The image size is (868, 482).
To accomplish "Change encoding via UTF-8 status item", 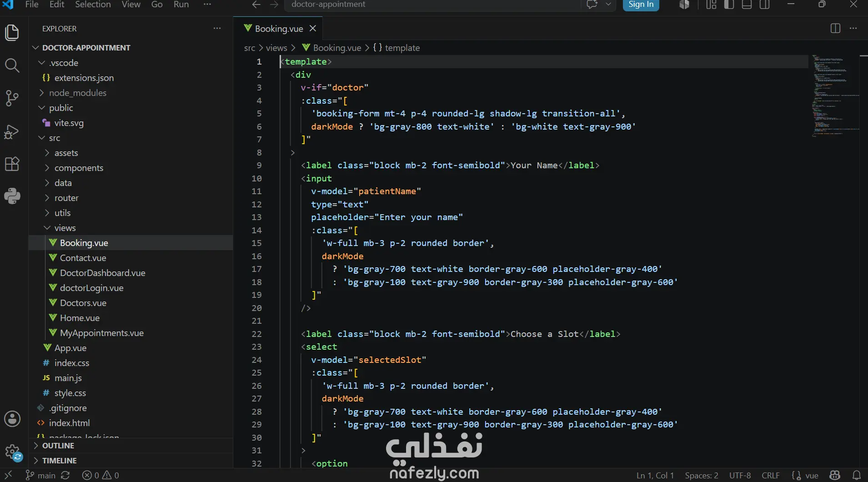I will (x=740, y=475).
